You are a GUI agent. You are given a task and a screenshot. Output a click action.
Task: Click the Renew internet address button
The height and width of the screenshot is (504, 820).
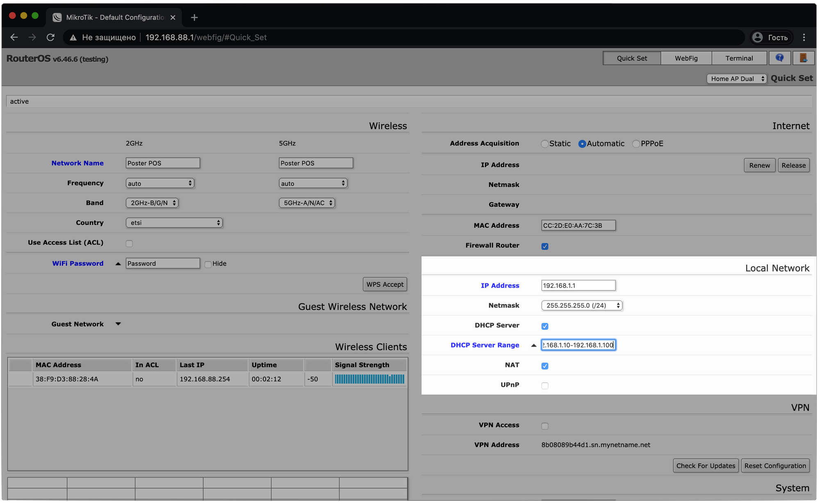pyautogui.click(x=759, y=164)
